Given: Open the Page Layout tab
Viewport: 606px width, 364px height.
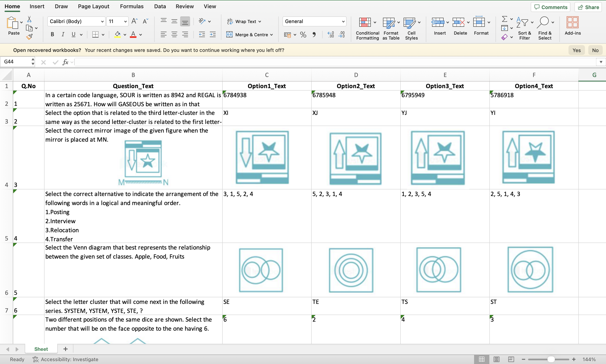Looking at the screenshot, I should point(94,6).
